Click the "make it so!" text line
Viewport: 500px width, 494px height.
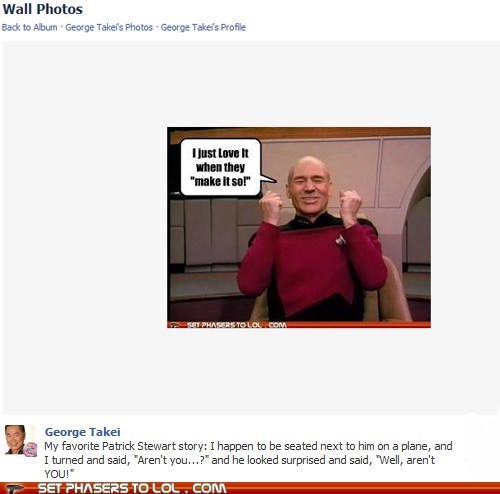[220, 182]
